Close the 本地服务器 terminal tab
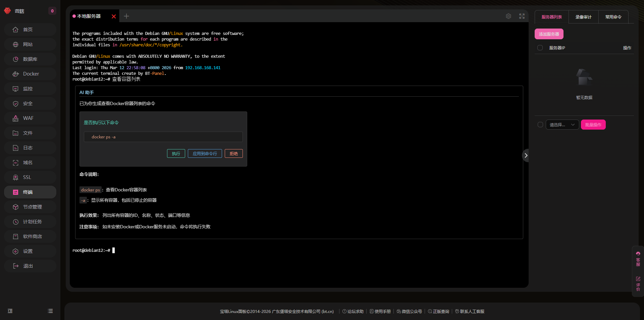The image size is (644, 320). tap(114, 16)
